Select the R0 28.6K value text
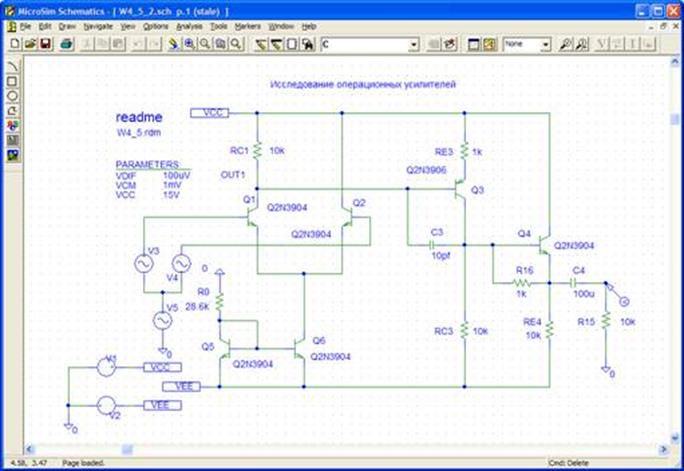This screenshot has width=684, height=471. click(198, 307)
